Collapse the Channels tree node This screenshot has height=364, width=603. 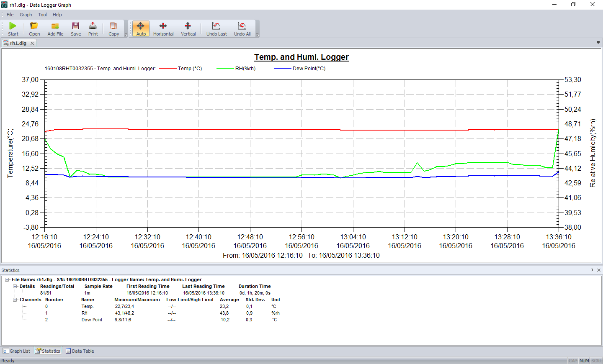(x=15, y=300)
